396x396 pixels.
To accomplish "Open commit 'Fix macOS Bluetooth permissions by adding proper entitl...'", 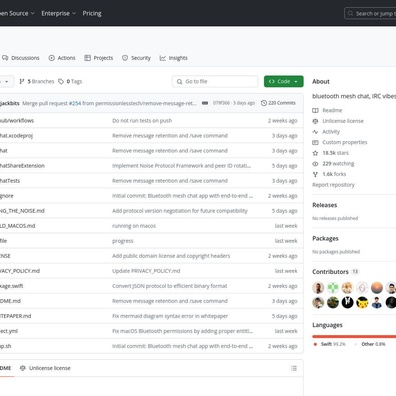I will 182,331.
